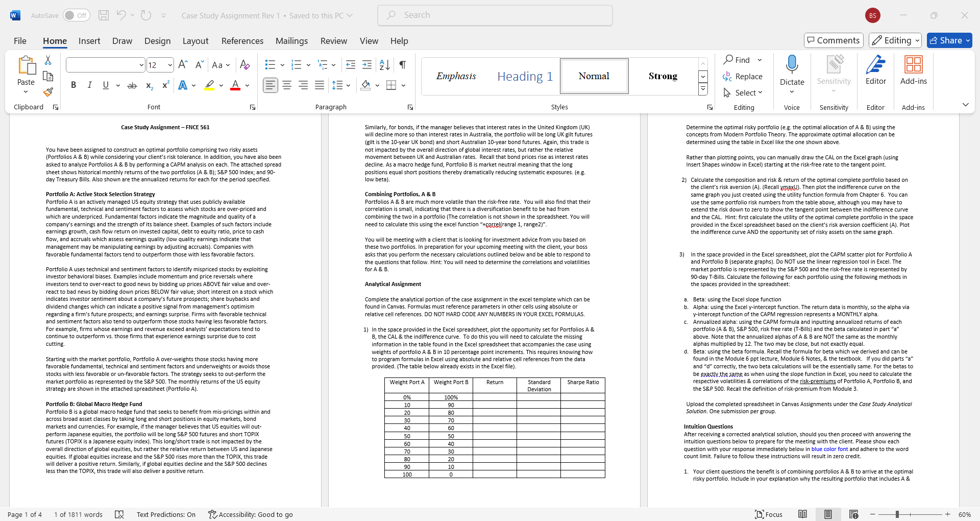Click inside the Search box
The height and width of the screenshot is (521, 980).
click(494, 15)
